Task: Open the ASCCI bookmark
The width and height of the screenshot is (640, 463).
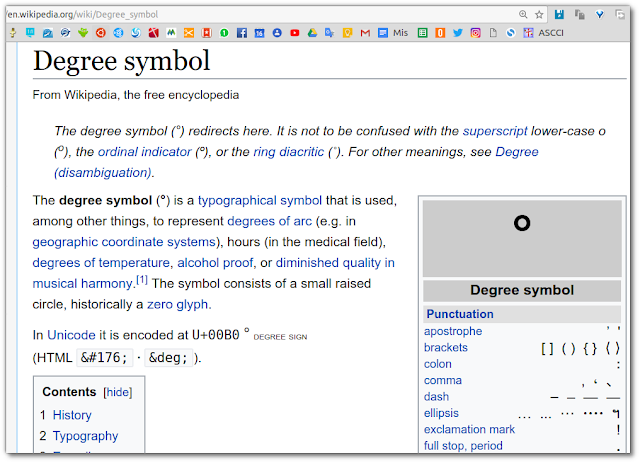Action: click(544, 33)
